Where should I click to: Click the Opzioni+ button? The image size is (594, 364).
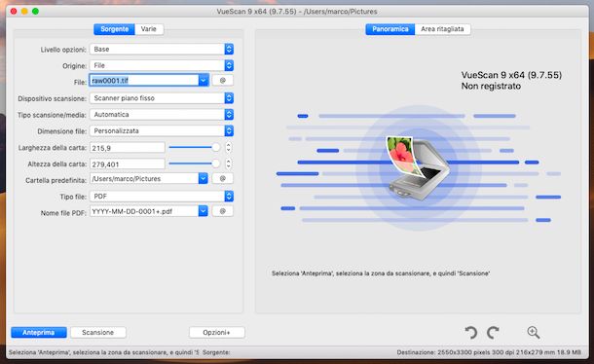coord(217,333)
